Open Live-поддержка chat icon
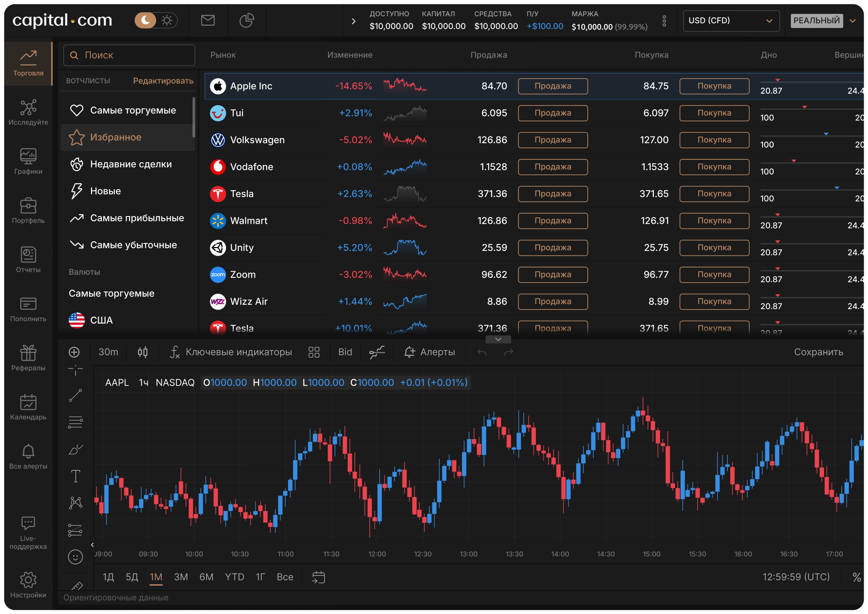The image size is (868, 614). [x=28, y=533]
